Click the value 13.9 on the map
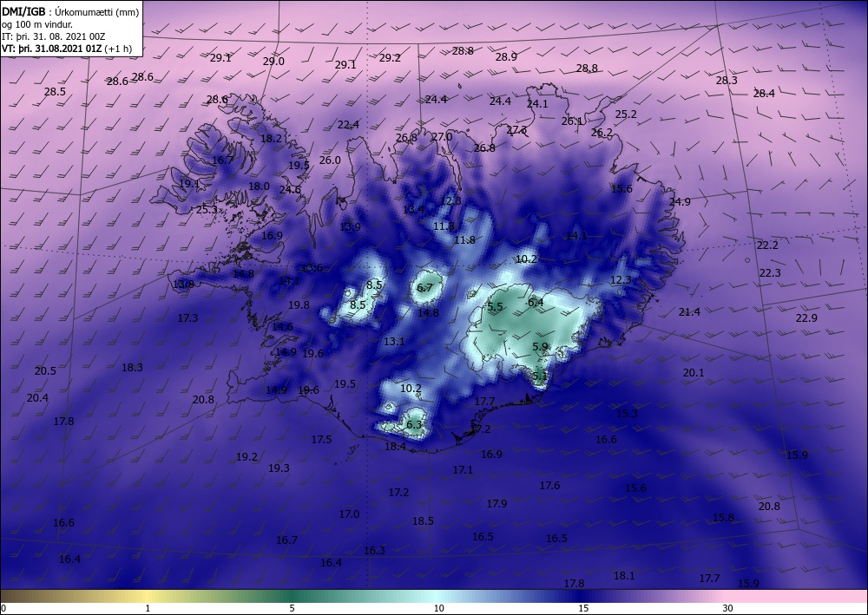868x615 pixels. coord(350,226)
